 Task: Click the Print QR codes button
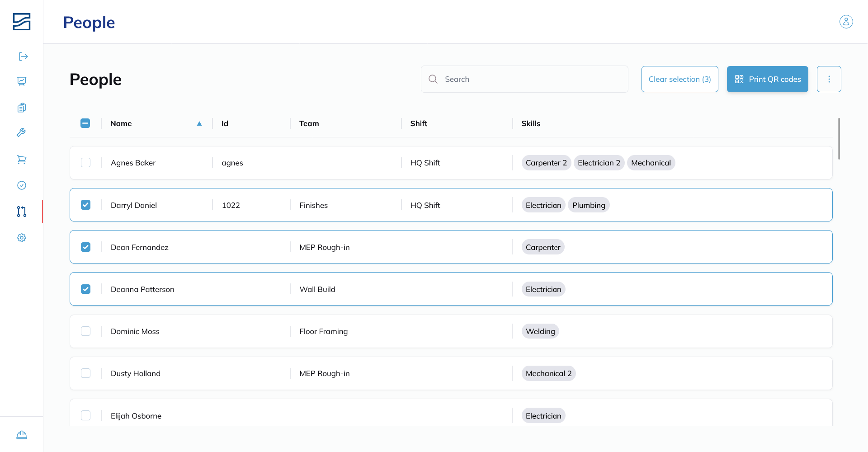767,79
